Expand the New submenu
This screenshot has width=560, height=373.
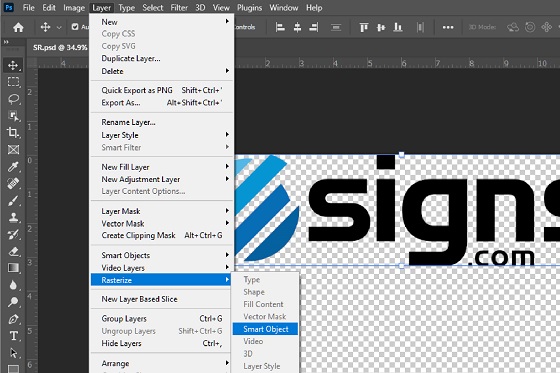click(x=162, y=22)
